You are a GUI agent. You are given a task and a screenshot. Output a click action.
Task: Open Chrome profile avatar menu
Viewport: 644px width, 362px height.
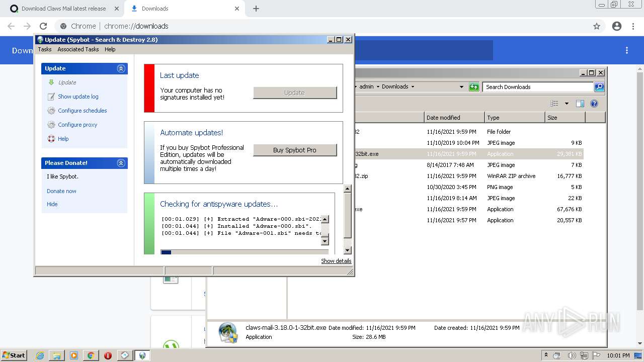pos(617,26)
